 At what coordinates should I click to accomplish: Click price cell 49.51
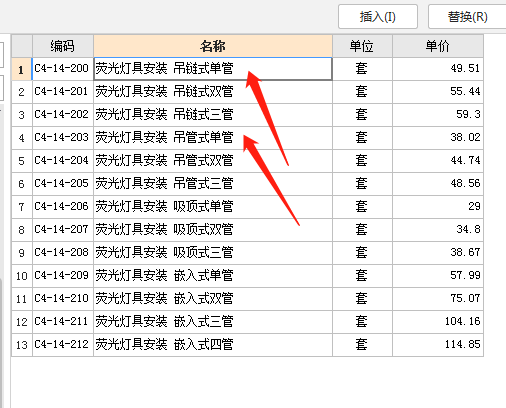coord(438,69)
